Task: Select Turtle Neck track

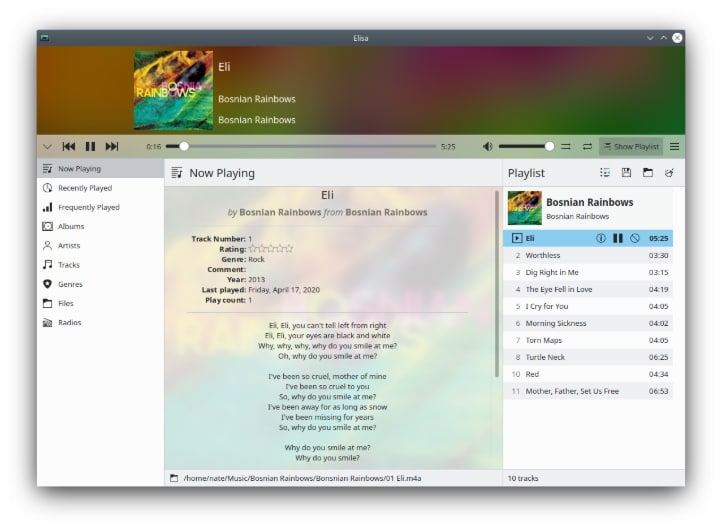Action: point(588,357)
